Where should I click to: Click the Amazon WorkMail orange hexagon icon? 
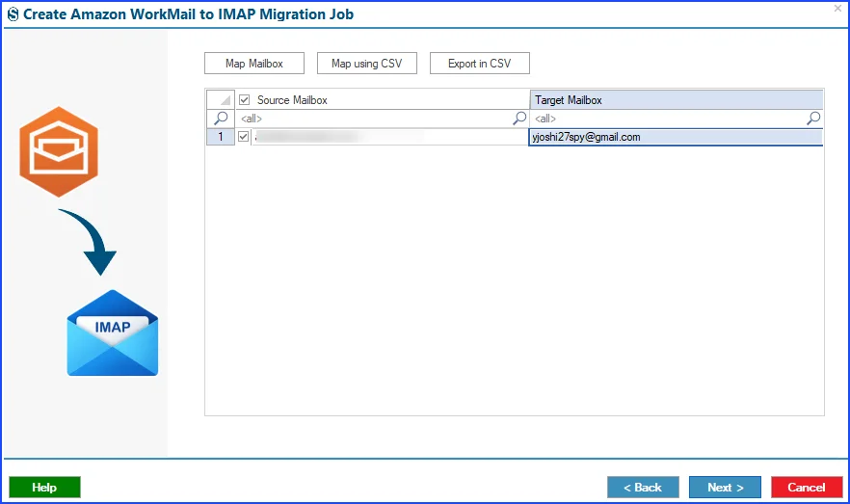coord(59,151)
